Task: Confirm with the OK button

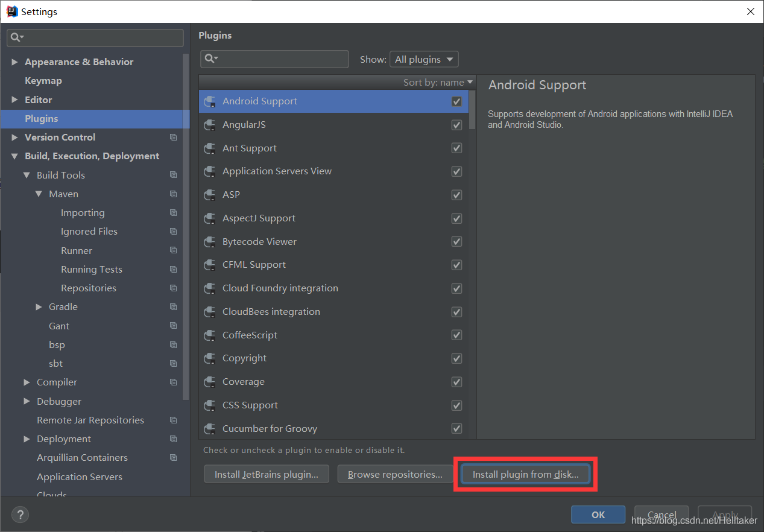Action: [x=598, y=515]
